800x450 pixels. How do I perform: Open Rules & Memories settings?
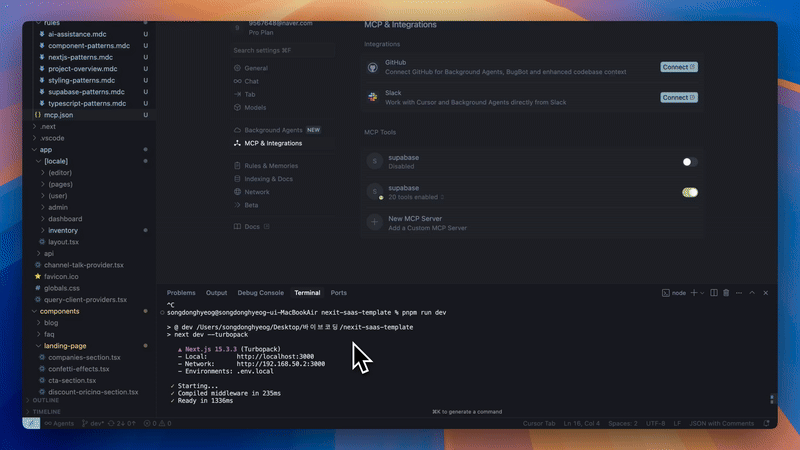pos(271,165)
